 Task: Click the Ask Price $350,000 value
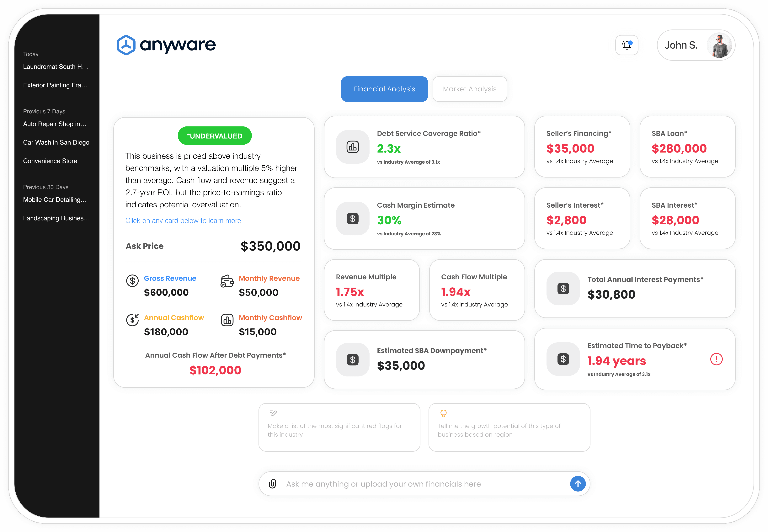click(271, 246)
